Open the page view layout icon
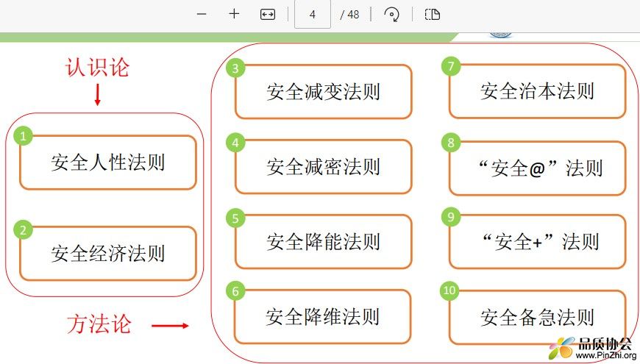This screenshot has height=364, width=640. [x=433, y=15]
